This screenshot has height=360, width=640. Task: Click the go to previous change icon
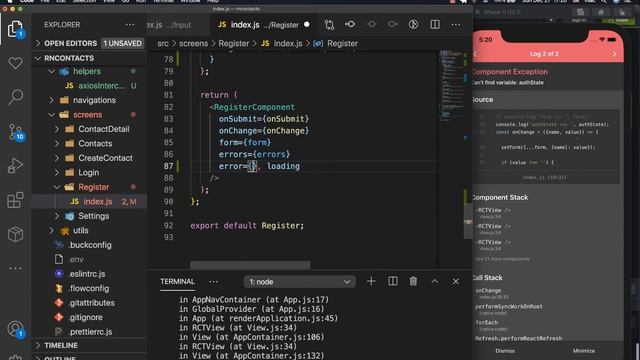click(350, 24)
